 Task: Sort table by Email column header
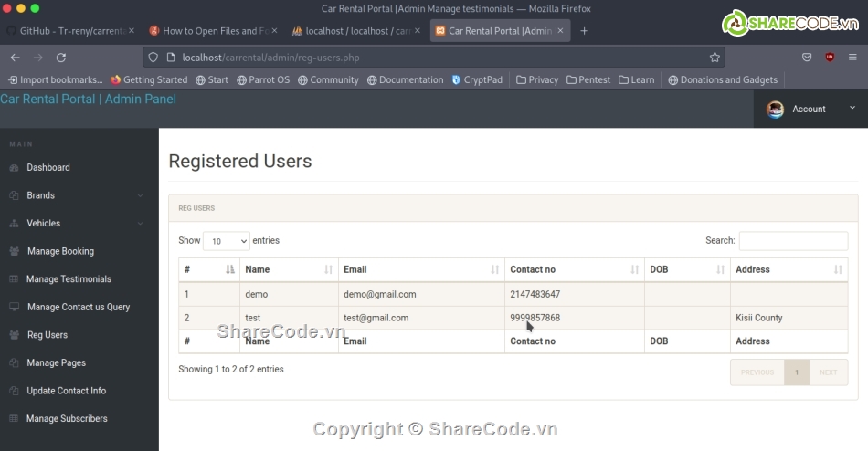[x=420, y=269]
